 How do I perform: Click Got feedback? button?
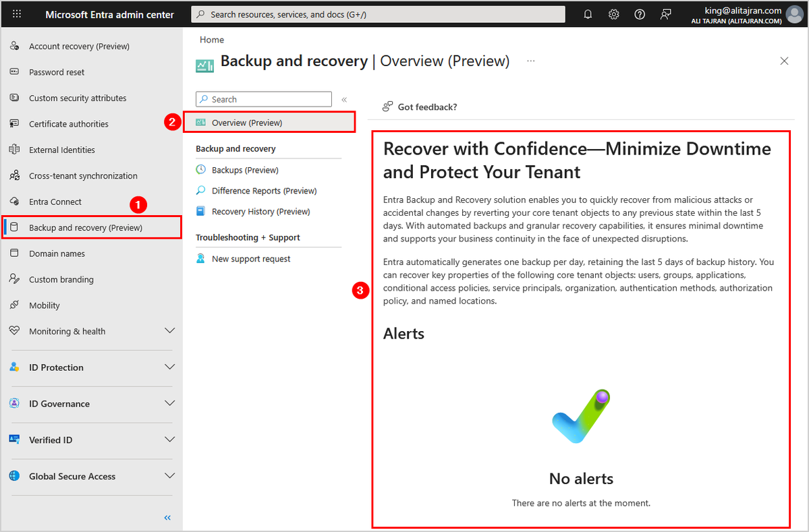(x=420, y=107)
